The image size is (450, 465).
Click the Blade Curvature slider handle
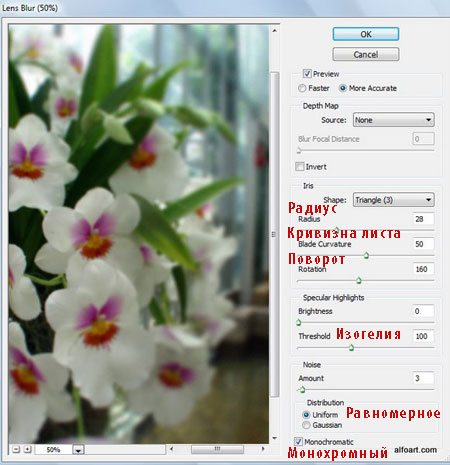click(x=366, y=256)
